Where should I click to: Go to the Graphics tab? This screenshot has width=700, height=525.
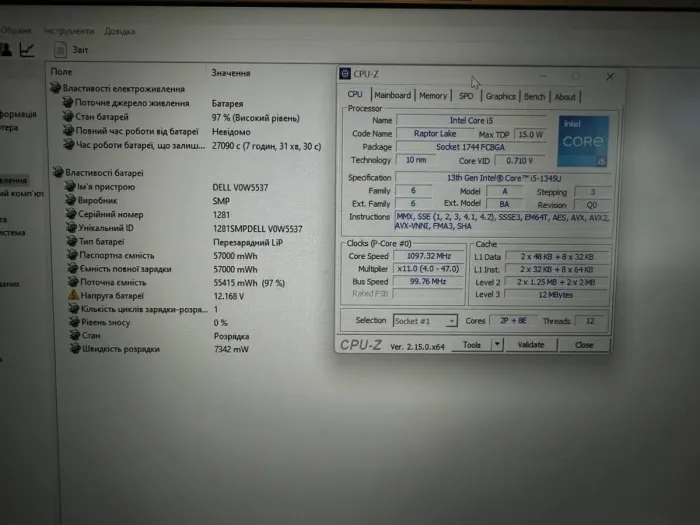pyautogui.click(x=500, y=96)
